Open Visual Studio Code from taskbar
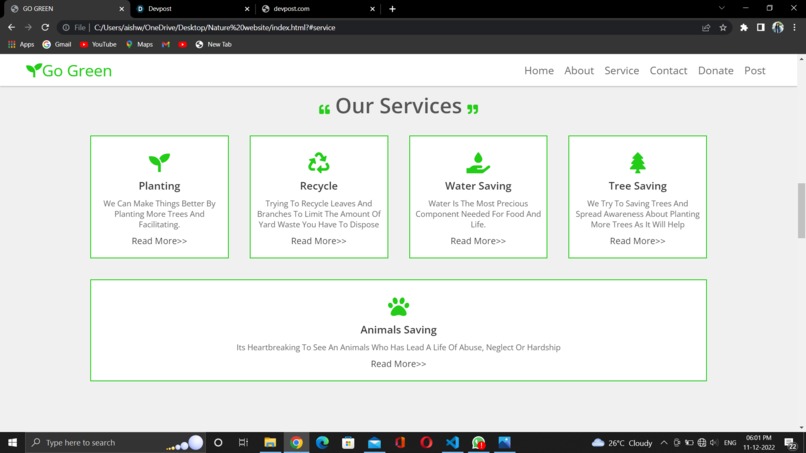Screen dimensions: 806x453 (452, 442)
